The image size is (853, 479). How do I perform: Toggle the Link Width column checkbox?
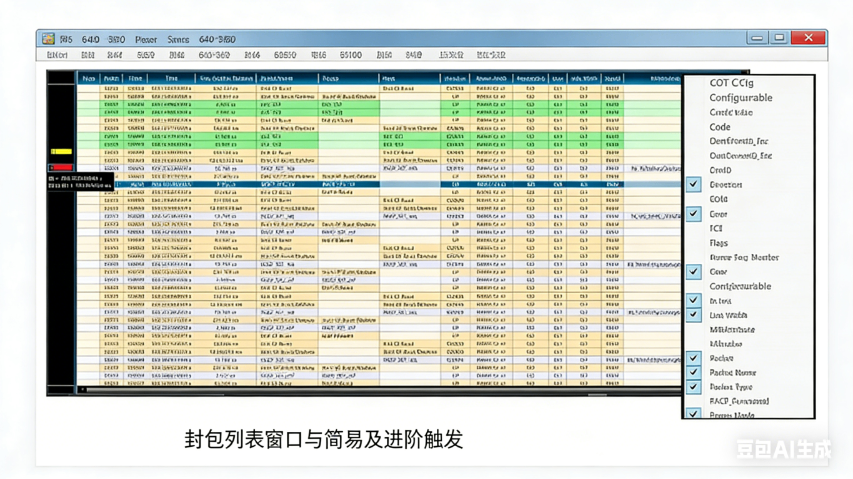pyautogui.click(x=693, y=315)
